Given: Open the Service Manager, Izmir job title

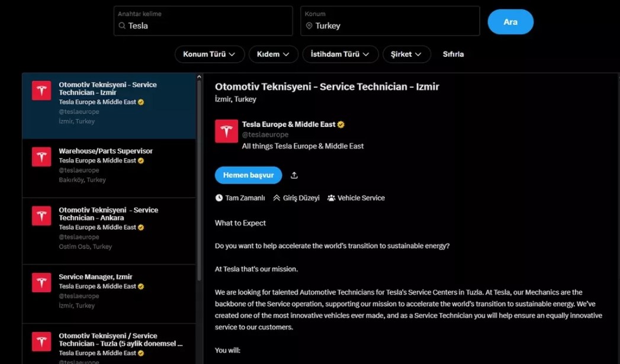Looking at the screenshot, I should 96,276.
